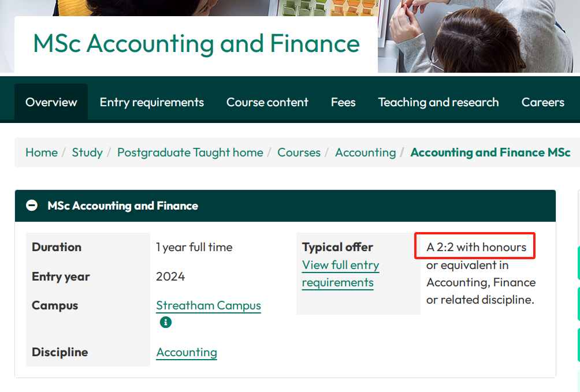
Task: Click the Accounting breadcrumb link
Action: (365, 152)
